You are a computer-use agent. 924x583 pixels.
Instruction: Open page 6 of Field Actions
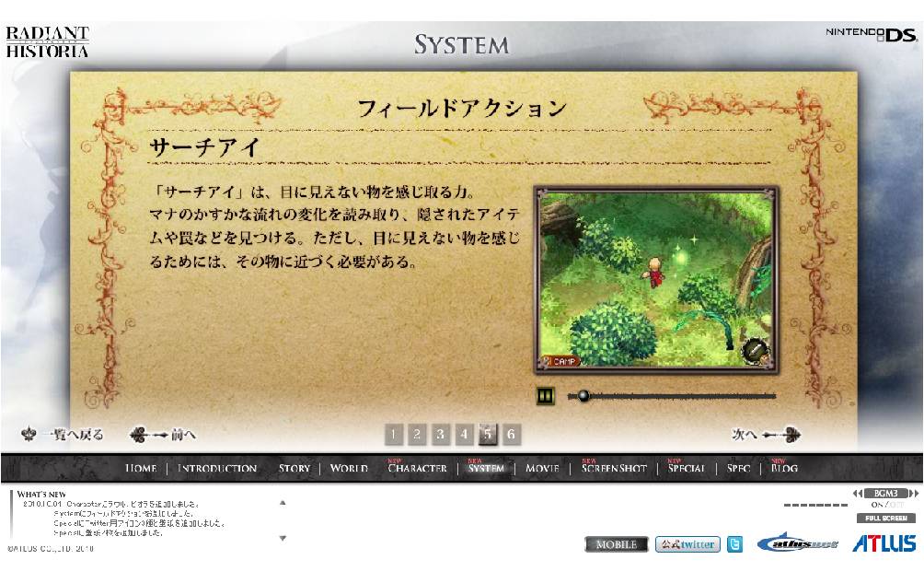pos(511,435)
